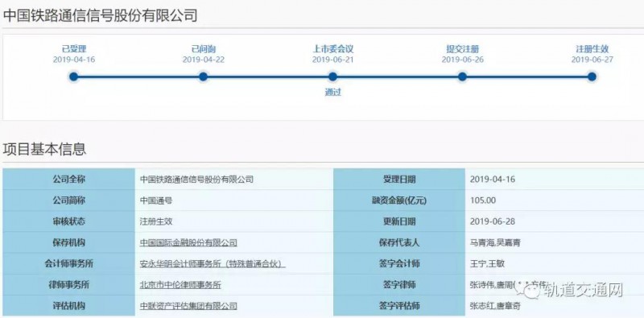Click the 保荐机构 header cell
The width and height of the screenshot is (644, 318).
[x=68, y=242]
